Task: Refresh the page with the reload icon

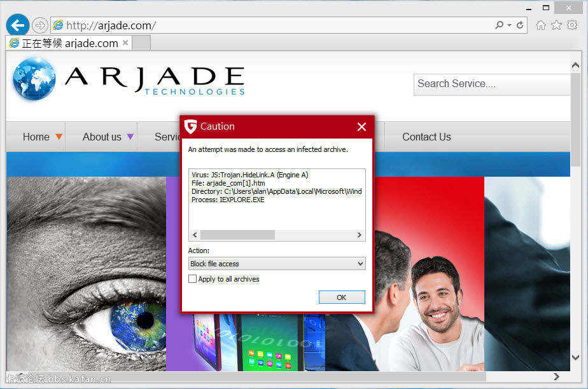Action: [x=520, y=25]
